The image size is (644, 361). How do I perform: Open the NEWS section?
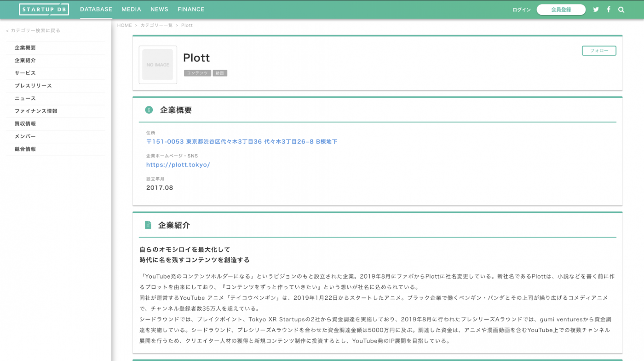159,9
